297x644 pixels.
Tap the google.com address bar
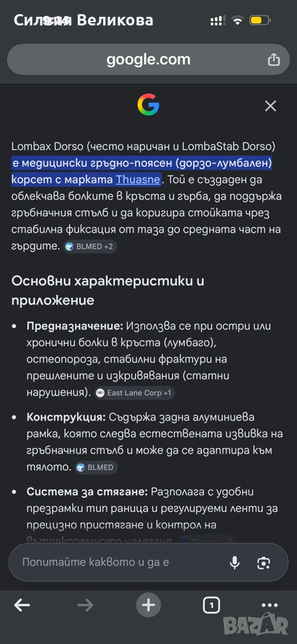click(148, 60)
